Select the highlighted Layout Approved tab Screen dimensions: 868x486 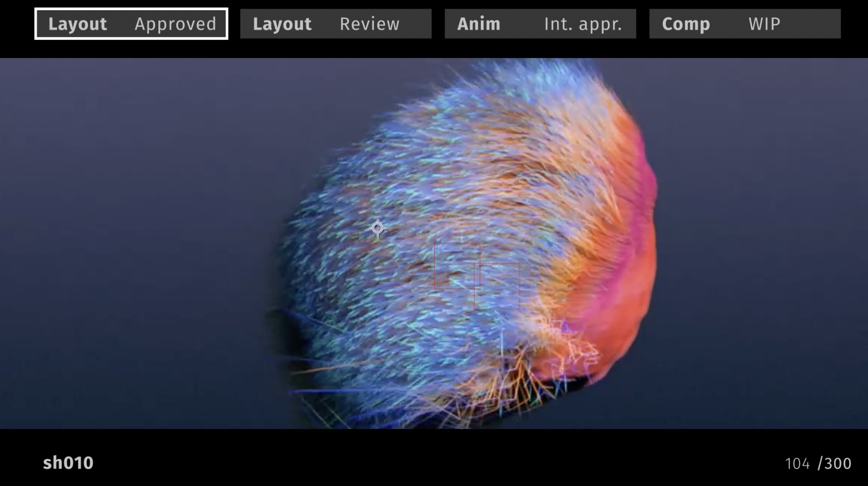pyautogui.click(x=130, y=23)
